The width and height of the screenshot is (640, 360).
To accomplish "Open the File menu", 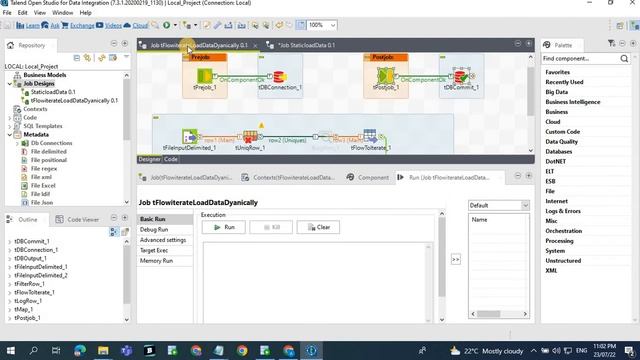I will (x=7, y=13).
